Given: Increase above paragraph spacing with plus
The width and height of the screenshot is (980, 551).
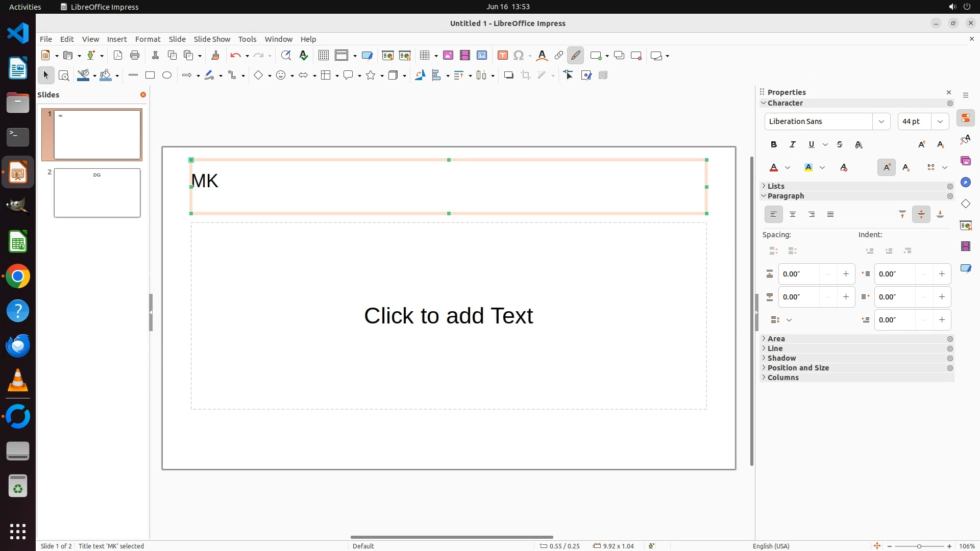Looking at the screenshot, I should [846, 274].
